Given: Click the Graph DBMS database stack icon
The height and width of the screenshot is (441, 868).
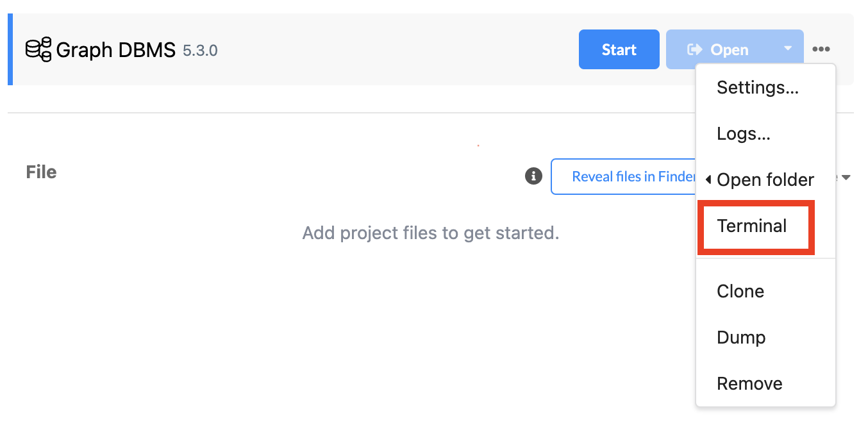Looking at the screenshot, I should [38, 49].
